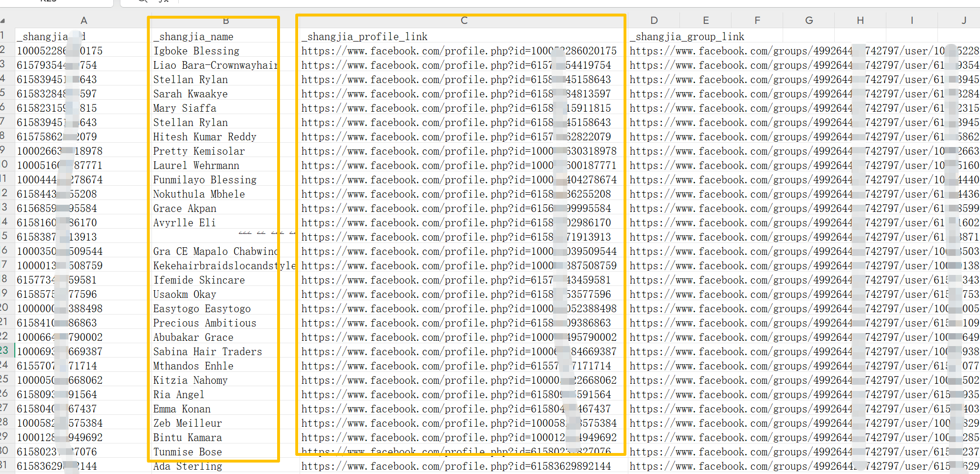Screen dimensions: 980x474
Task: Select column D header
Action: click(x=654, y=21)
